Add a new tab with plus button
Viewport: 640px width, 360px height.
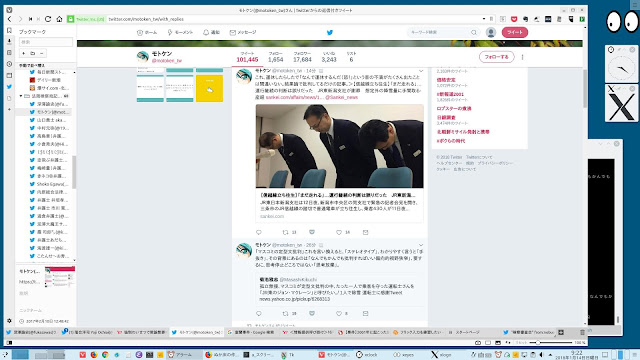(x=561, y=332)
